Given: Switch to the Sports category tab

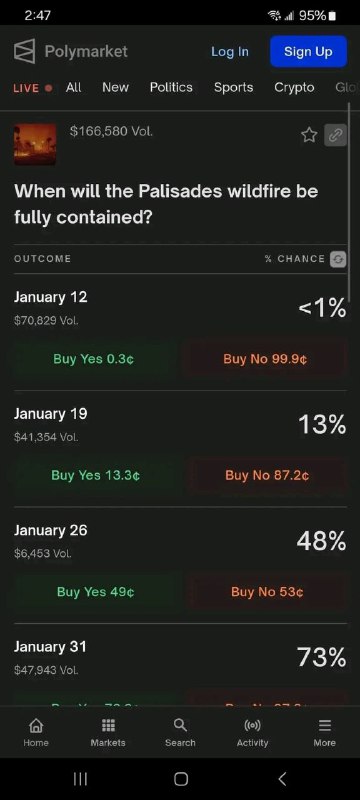Looking at the screenshot, I should click(x=234, y=88).
